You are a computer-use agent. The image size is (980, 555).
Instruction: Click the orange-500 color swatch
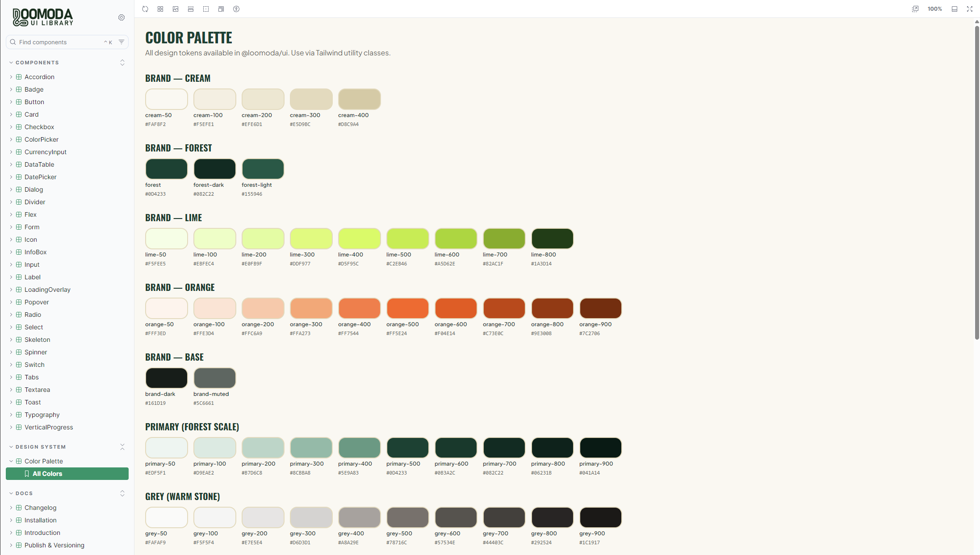coord(408,308)
